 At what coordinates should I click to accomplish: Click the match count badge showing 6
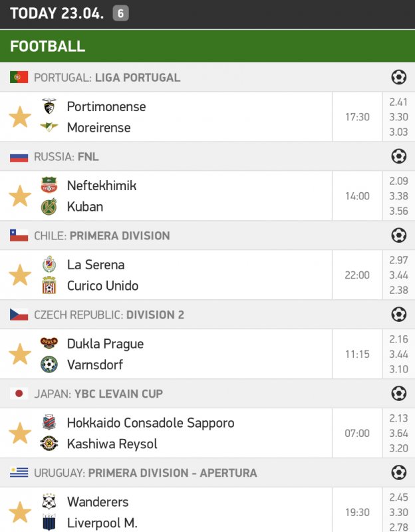tap(120, 13)
